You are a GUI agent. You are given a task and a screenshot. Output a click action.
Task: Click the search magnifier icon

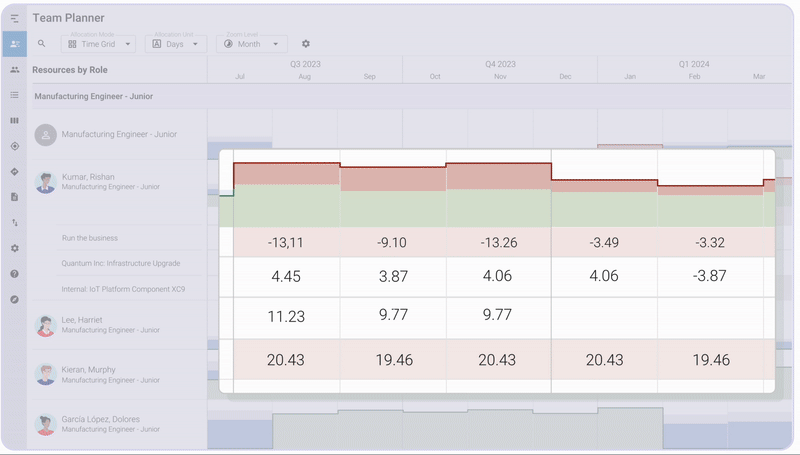pyautogui.click(x=41, y=44)
